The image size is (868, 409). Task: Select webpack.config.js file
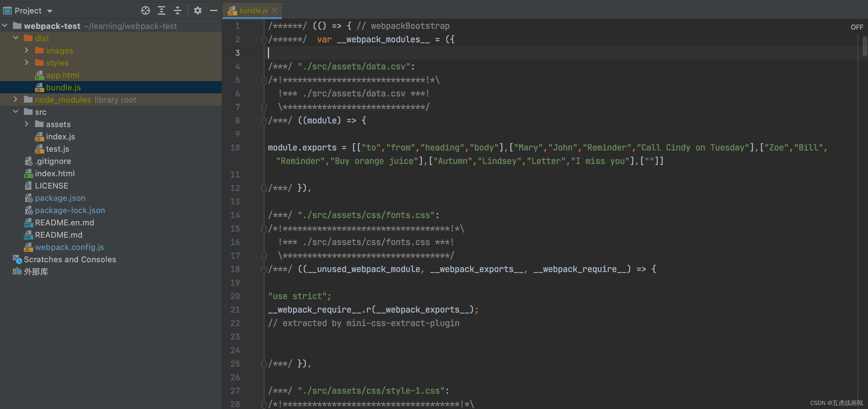(x=69, y=247)
